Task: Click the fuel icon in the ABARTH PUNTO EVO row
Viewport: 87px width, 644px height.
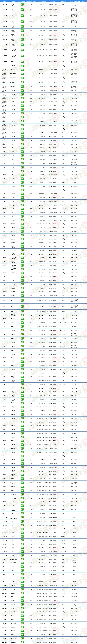Action: [x=22, y=66]
